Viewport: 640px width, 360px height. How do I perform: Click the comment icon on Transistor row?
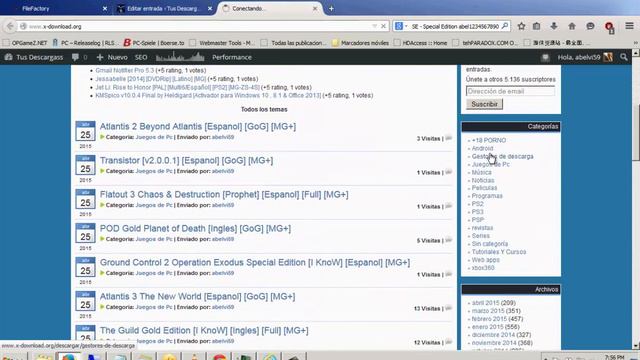coord(449,172)
